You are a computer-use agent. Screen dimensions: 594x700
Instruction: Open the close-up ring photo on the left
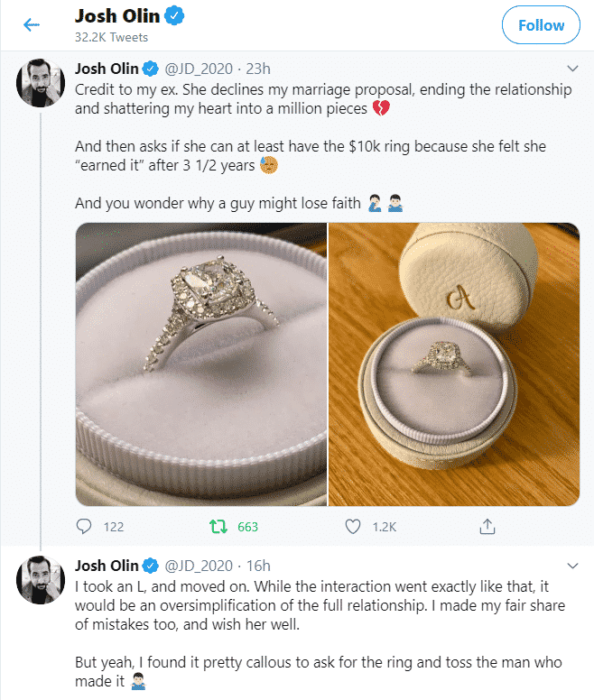pyautogui.click(x=200, y=364)
